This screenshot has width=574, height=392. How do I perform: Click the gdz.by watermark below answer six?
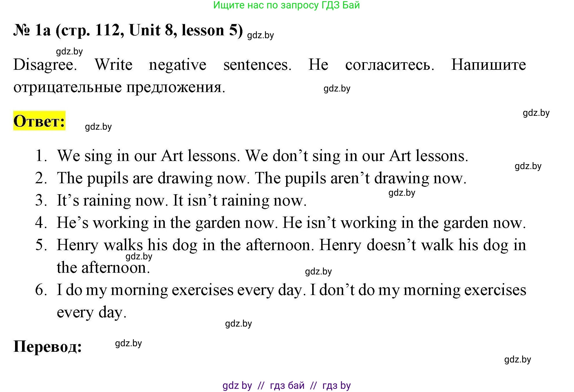click(x=238, y=324)
